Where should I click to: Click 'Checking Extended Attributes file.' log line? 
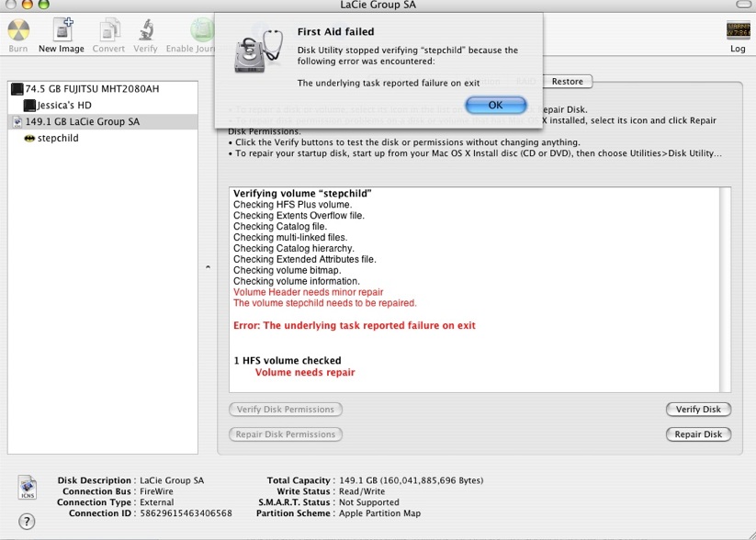tap(305, 259)
